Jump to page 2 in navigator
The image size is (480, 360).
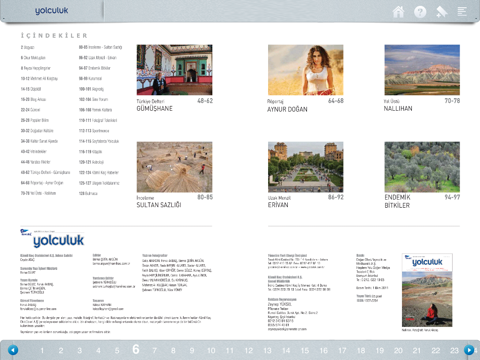61,351
